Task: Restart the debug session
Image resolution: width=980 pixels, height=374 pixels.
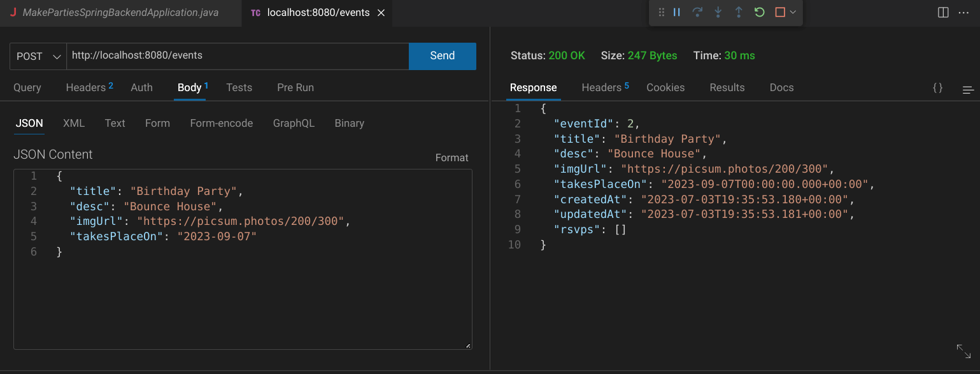Action: (x=759, y=12)
